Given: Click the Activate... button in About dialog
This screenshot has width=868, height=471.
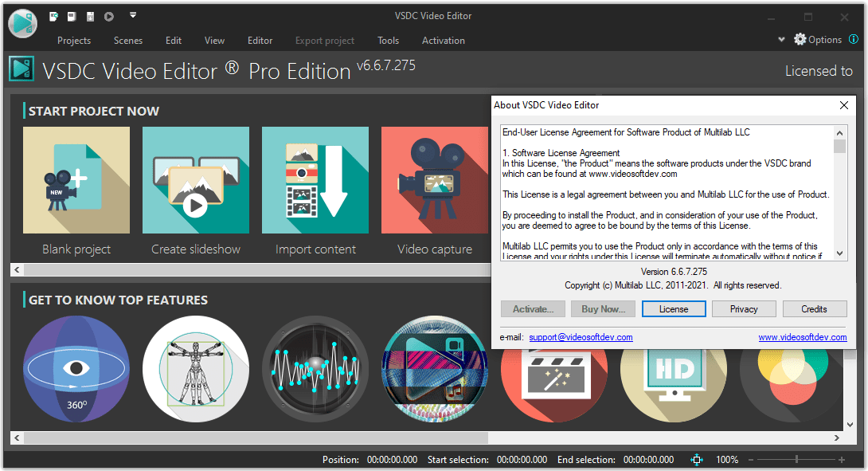Looking at the screenshot, I should click(533, 309).
